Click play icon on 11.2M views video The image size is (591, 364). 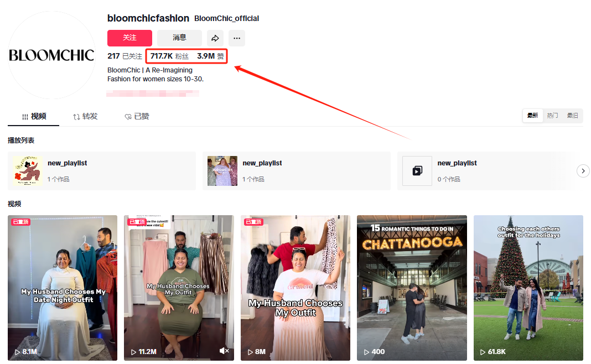[x=134, y=352]
